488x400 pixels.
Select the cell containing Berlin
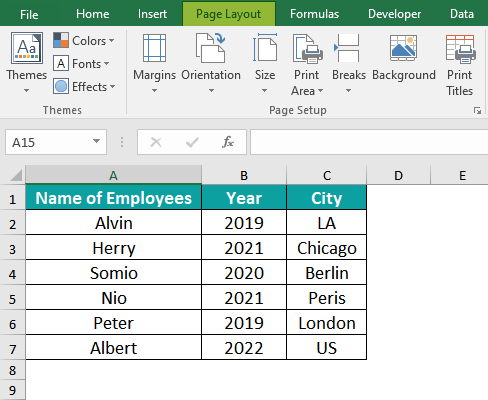click(x=327, y=273)
